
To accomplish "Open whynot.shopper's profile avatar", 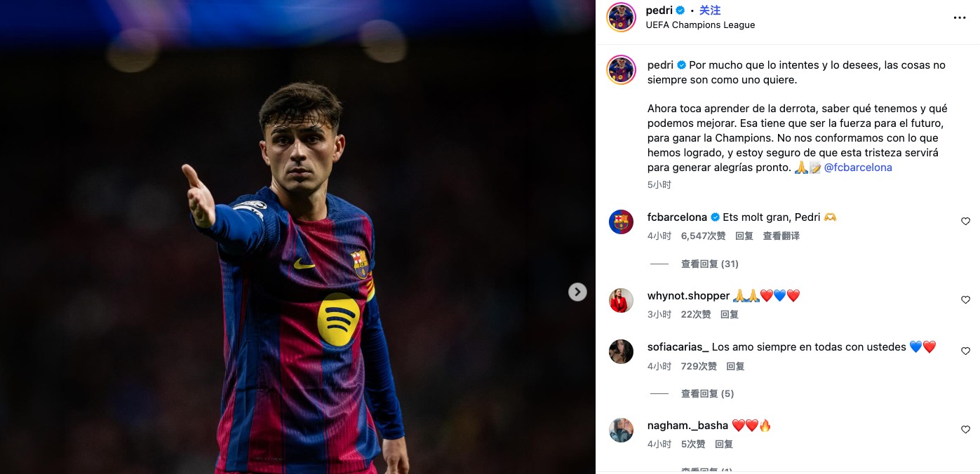I will pos(621,300).
